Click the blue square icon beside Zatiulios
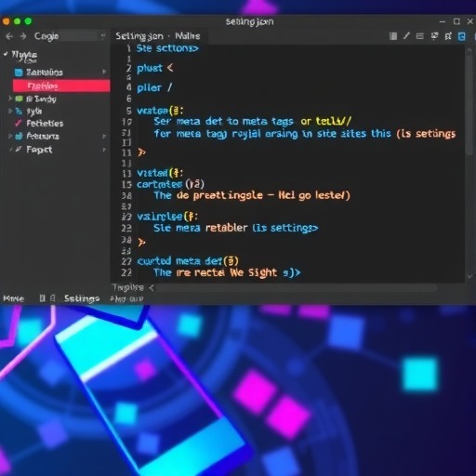476x476 pixels. point(19,73)
